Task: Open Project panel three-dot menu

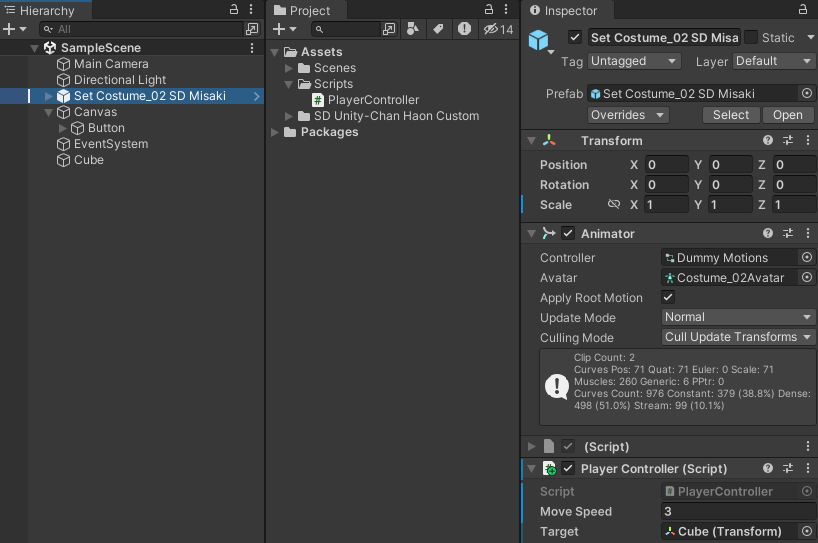Action: click(x=506, y=9)
